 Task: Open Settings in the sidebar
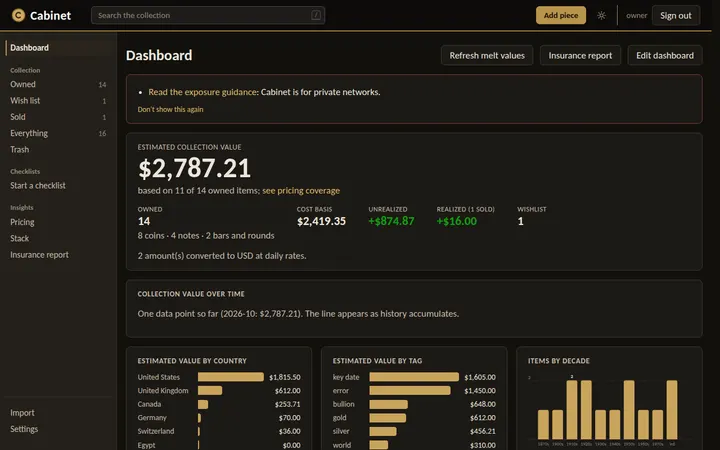[59, 429]
